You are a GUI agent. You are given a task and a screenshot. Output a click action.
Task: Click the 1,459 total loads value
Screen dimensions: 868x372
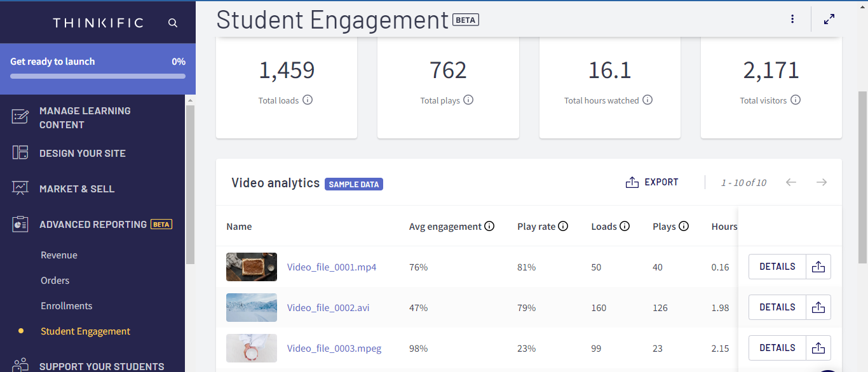click(287, 70)
